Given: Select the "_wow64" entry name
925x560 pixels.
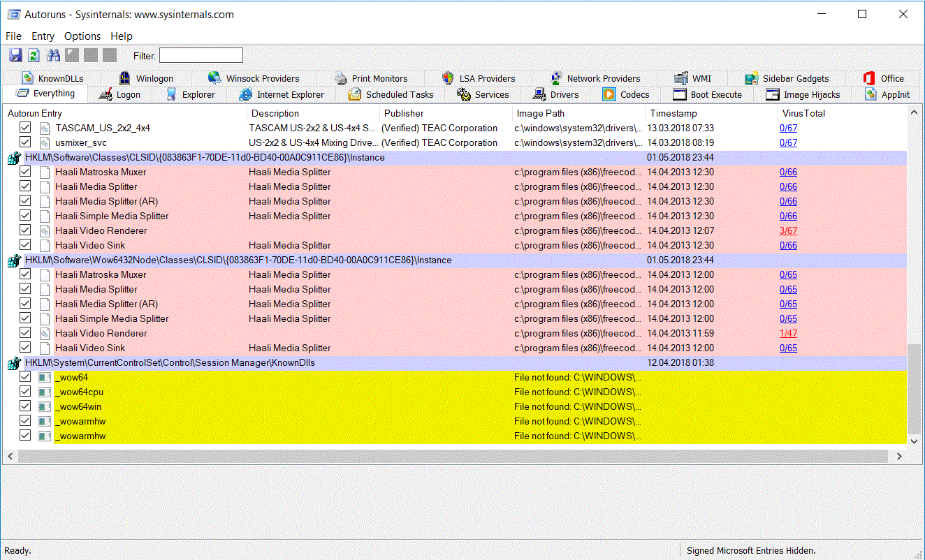Looking at the screenshot, I should click(71, 377).
